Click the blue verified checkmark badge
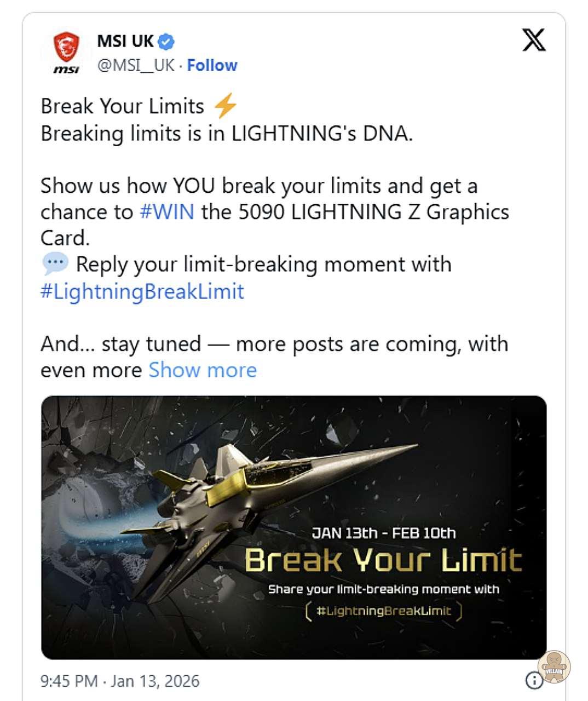This screenshot has width=588, height=701. coord(167,41)
